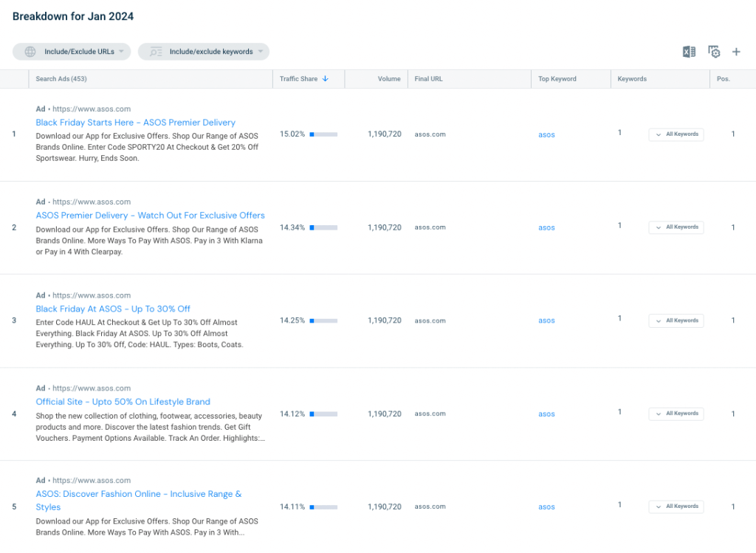Select the Volume column header

click(389, 78)
